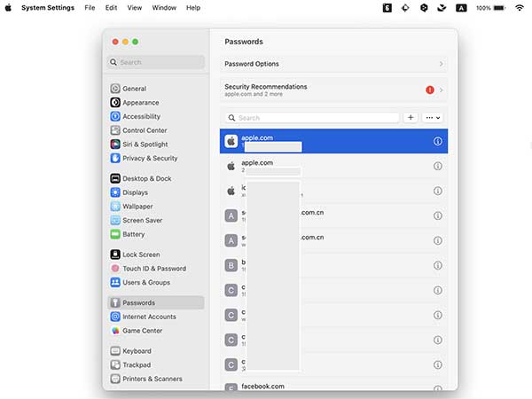The height and width of the screenshot is (399, 532).
Task: Open the Help menu
Action: (193, 8)
